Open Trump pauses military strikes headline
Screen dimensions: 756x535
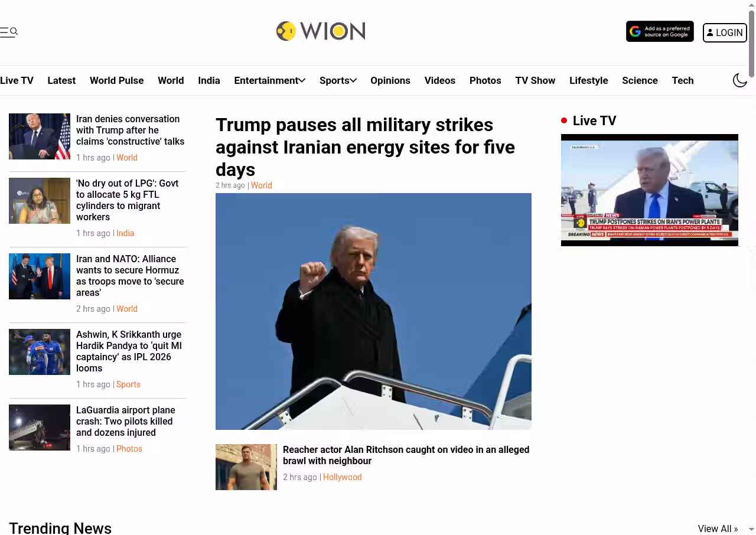pos(365,147)
